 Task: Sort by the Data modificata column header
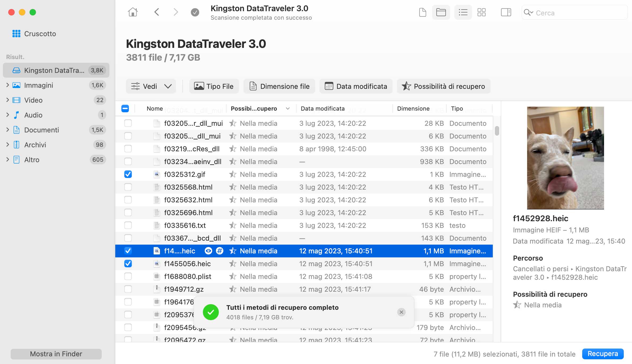(323, 108)
